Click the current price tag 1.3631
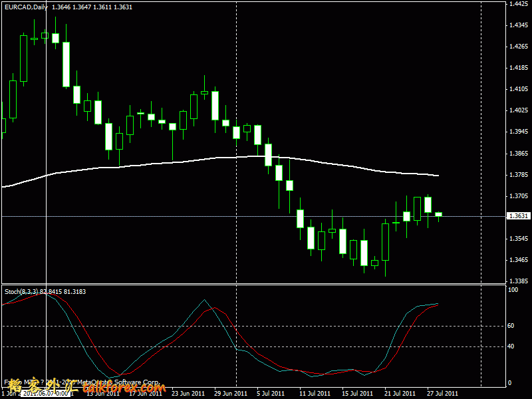532x399 pixels. (x=518, y=216)
